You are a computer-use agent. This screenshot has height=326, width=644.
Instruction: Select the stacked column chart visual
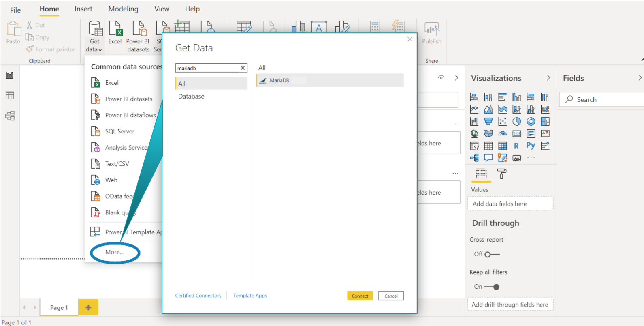click(x=488, y=97)
